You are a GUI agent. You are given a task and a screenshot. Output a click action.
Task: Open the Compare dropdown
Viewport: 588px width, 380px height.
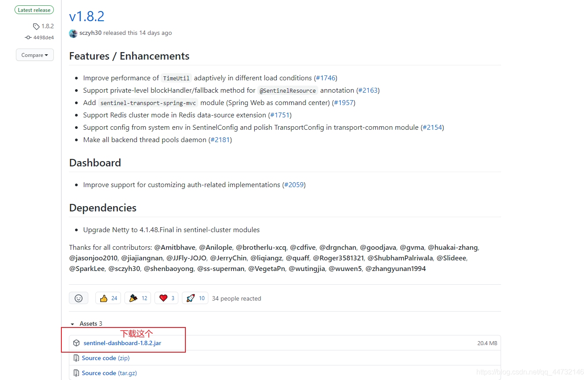point(35,55)
